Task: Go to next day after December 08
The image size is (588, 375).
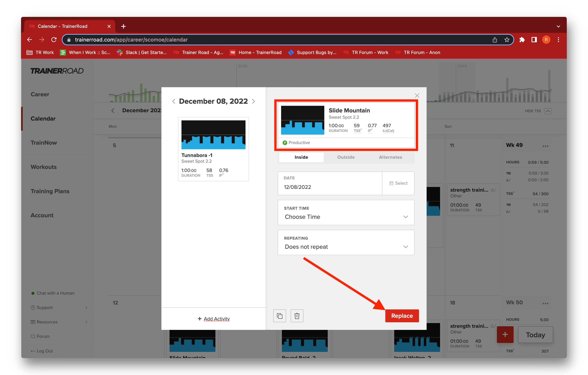Action: (x=253, y=101)
